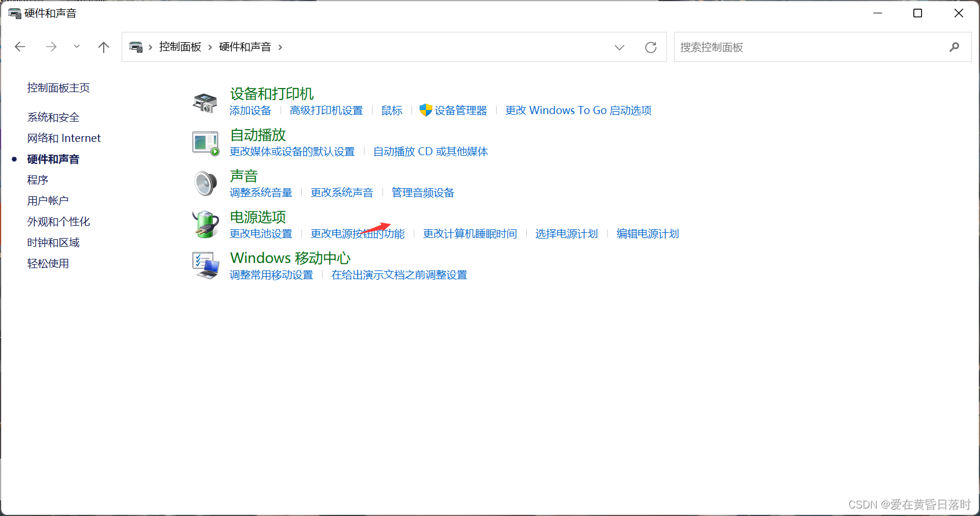Maximize the 硬件和声音 window
The height and width of the screenshot is (516, 980).
918,13
